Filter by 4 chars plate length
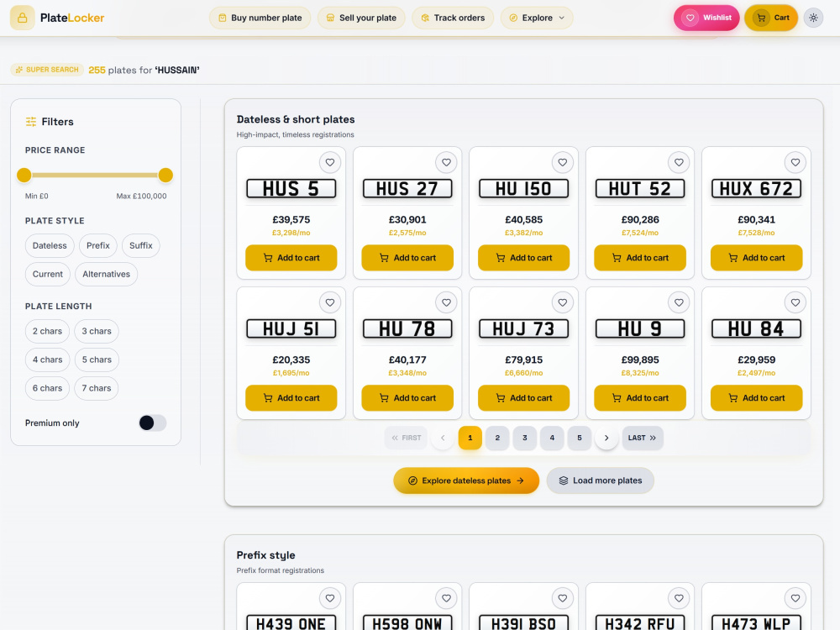 [x=47, y=360]
